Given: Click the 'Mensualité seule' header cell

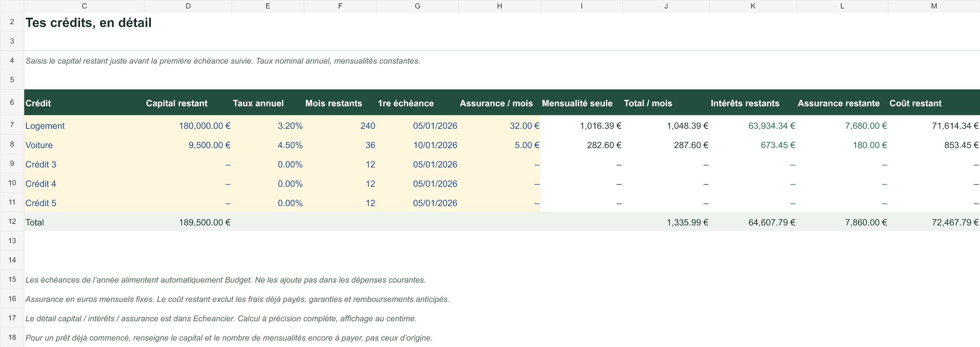Looking at the screenshot, I should [582, 103].
